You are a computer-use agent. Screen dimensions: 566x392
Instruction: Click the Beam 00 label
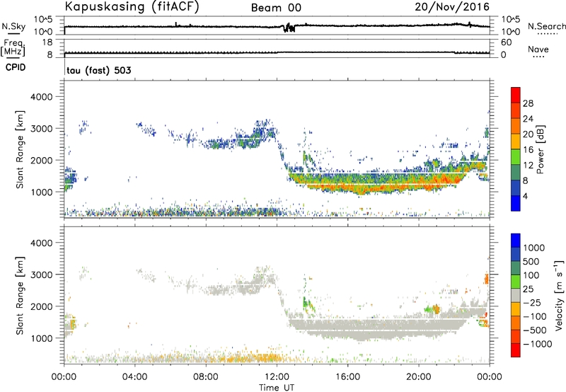(276, 8)
